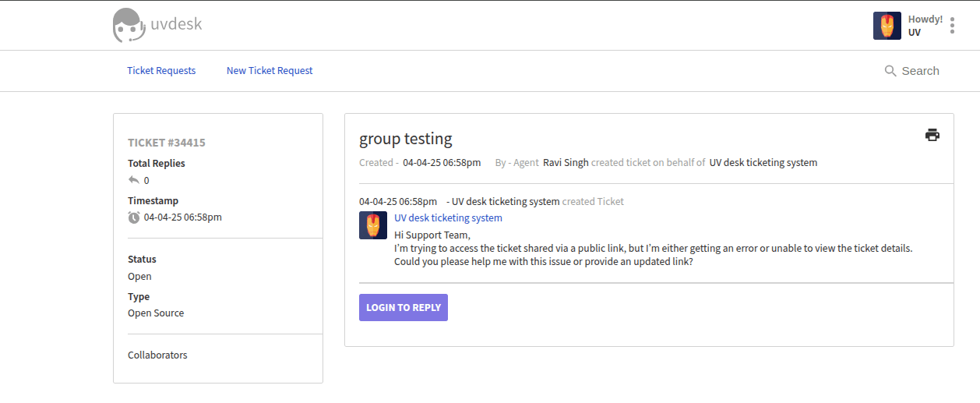Select the TICKET #34415 label
Viewport: 980px width, 403px height.
pyautogui.click(x=167, y=143)
